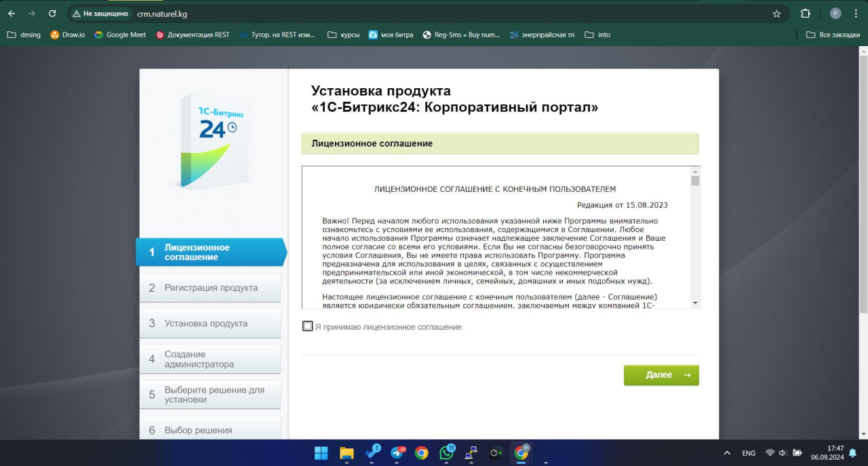The width and height of the screenshot is (868, 466).
Task: Open the Windows Start menu
Action: [321, 452]
